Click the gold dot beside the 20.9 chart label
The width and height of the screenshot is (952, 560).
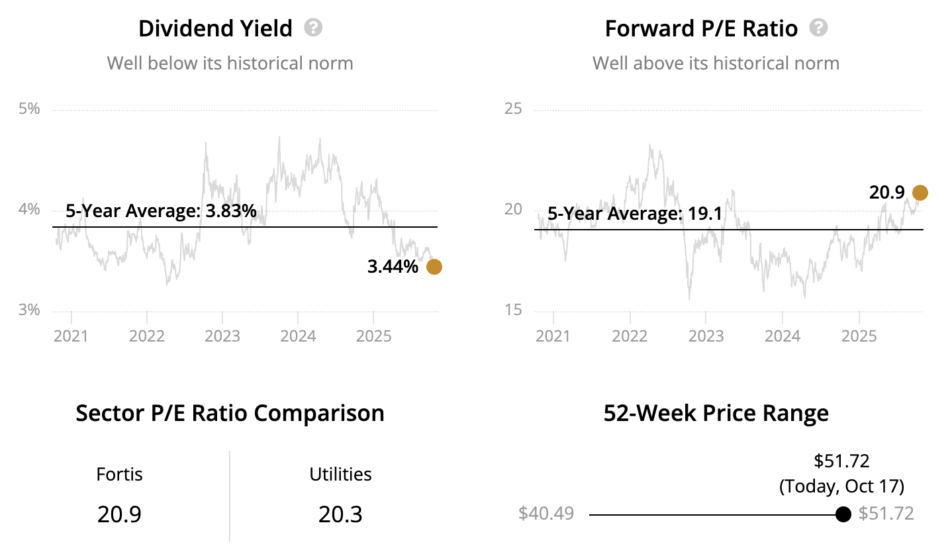pyautogui.click(x=920, y=193)
